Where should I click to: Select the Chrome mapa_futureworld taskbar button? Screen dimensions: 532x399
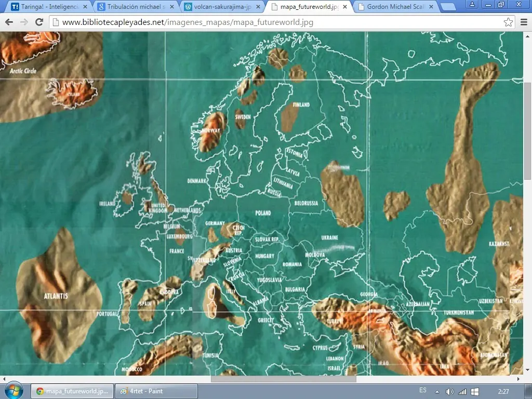72,391
